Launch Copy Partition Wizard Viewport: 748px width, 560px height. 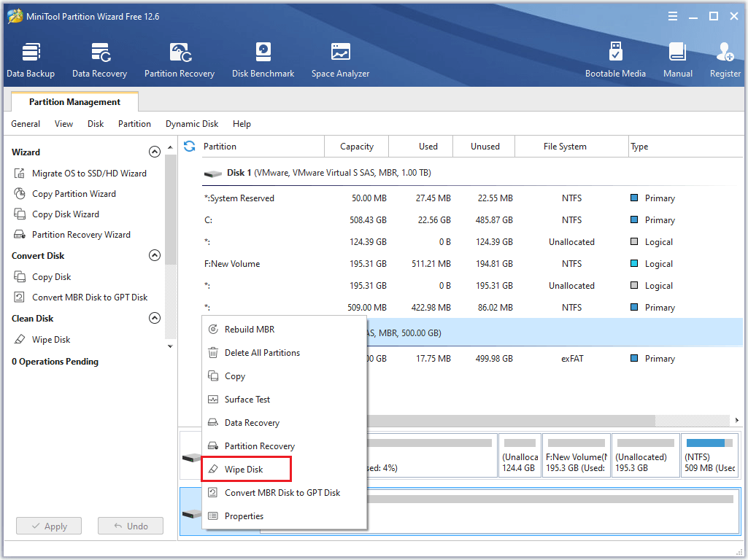tap(74, 194)
